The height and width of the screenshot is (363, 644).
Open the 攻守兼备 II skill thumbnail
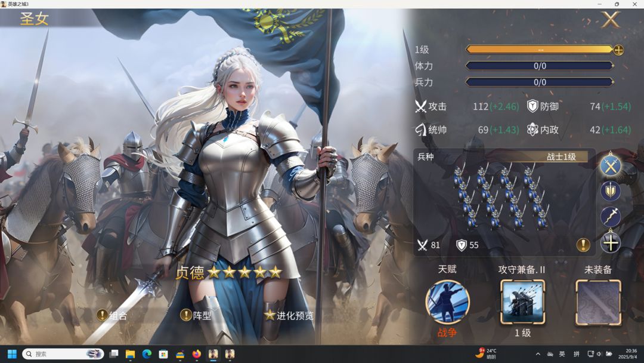[x=522, y=303]
